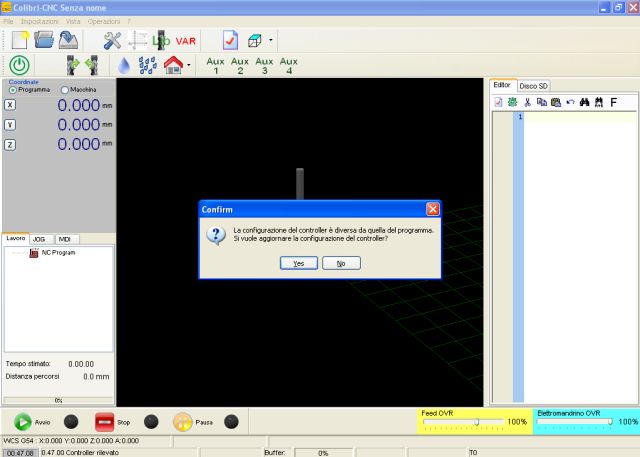Adjust the Feed OVR slider

(476, 422)
